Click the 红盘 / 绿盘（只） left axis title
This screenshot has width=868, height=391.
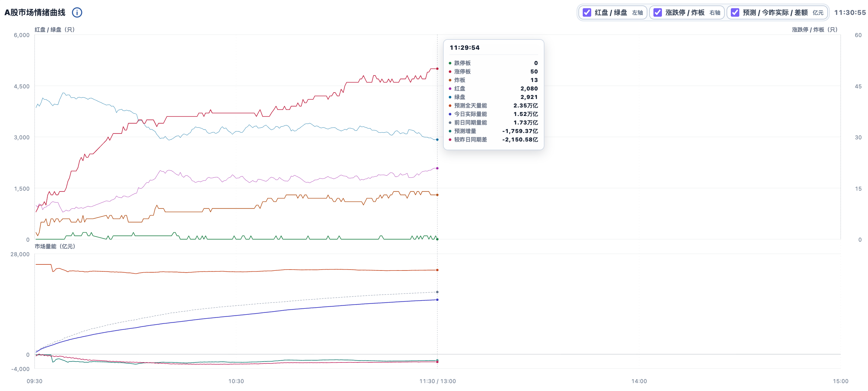55,30
